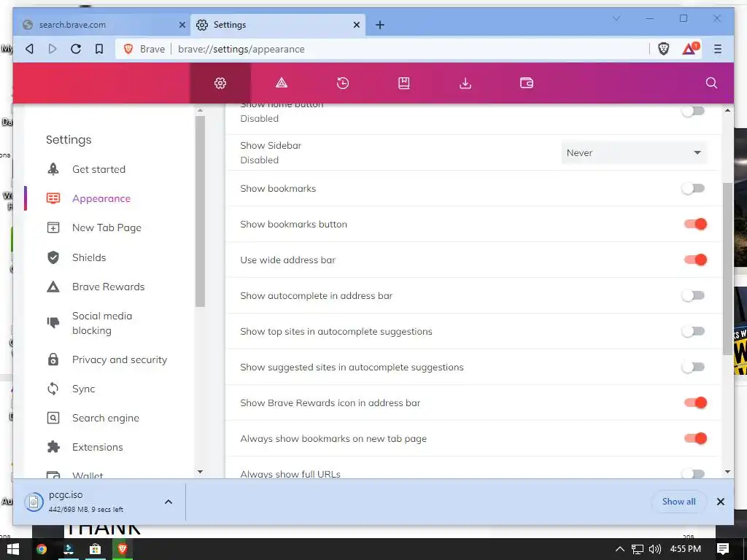747x560 pixels.
Task: Click the Brave Rewards sidebar triangle icon
Action: click(53, 287)
